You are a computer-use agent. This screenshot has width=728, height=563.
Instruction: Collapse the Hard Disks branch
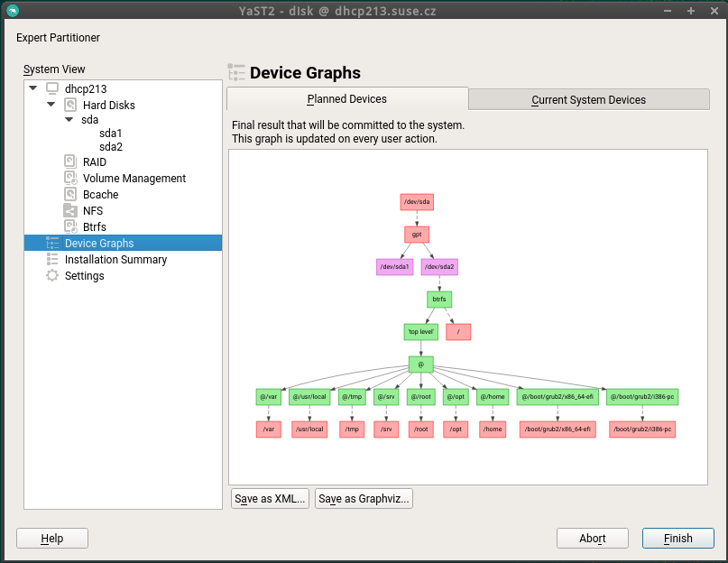[x=51, y=105]
